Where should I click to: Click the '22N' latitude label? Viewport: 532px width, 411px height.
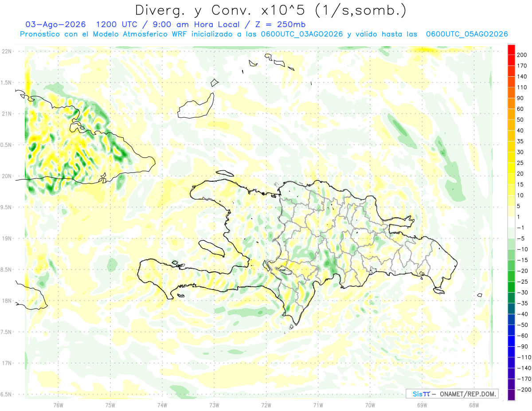pyautogui.click(x=7, y=51)
